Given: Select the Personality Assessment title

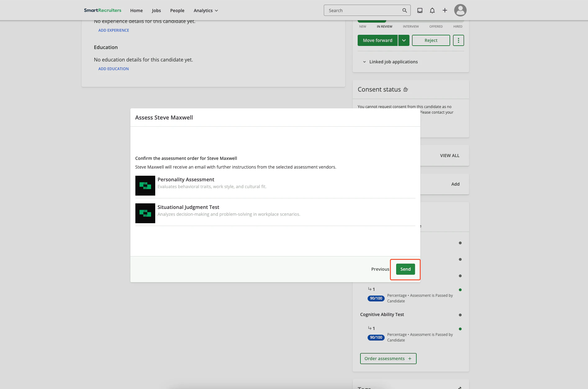Looking at the screenshot, I should click(186, 179).
